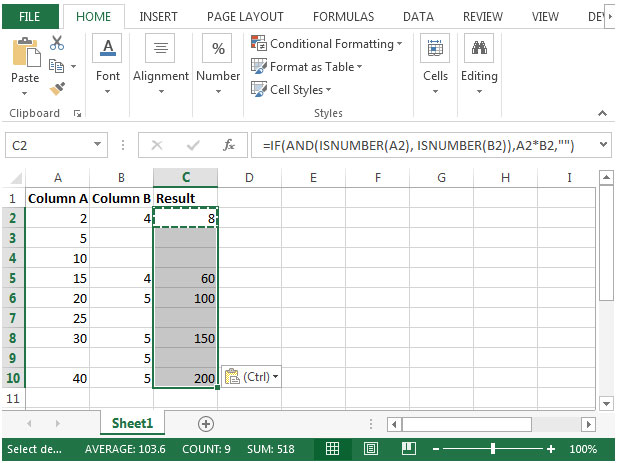Click the vertical scrollbar up arrow
The height and width of the screenshot is (463, 617).
point(606,177)
